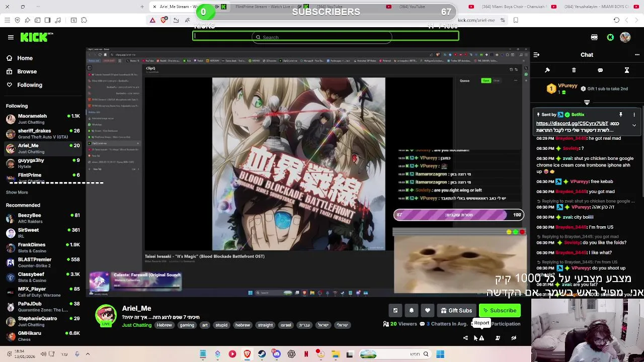
Task: Click the user icon beside report
Action: [x=498, y=338]
